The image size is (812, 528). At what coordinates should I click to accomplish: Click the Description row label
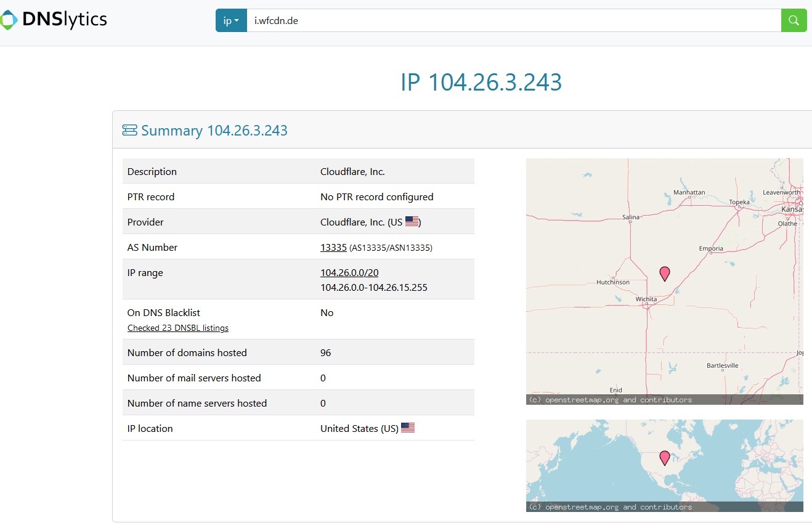152,171
